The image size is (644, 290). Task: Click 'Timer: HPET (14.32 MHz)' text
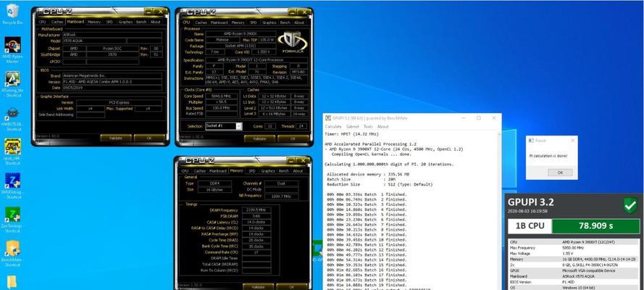(351, 134)
